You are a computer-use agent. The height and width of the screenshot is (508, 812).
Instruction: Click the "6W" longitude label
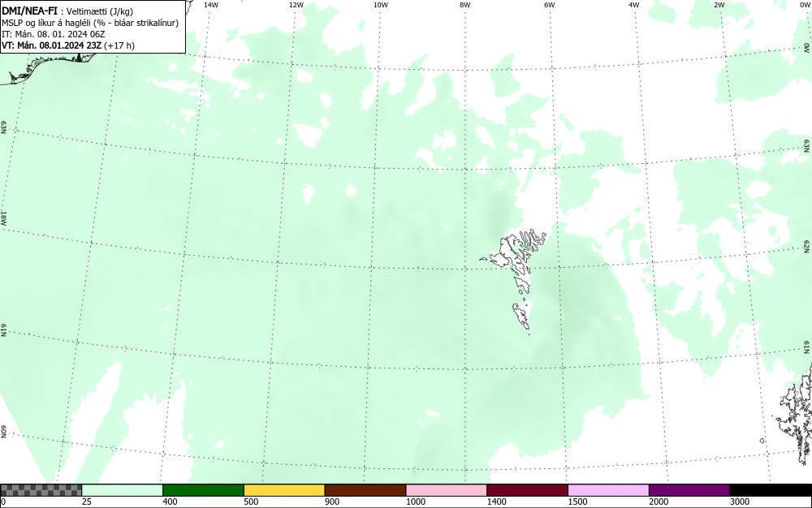[550, 5]
